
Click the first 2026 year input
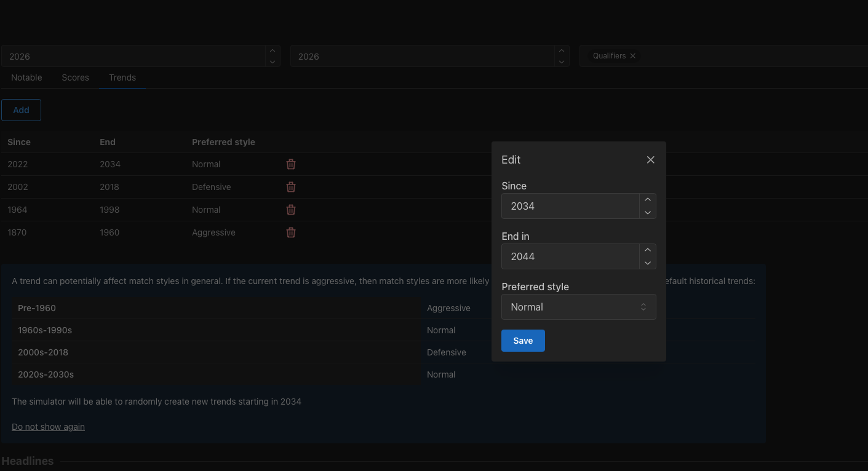pos(133,56)
